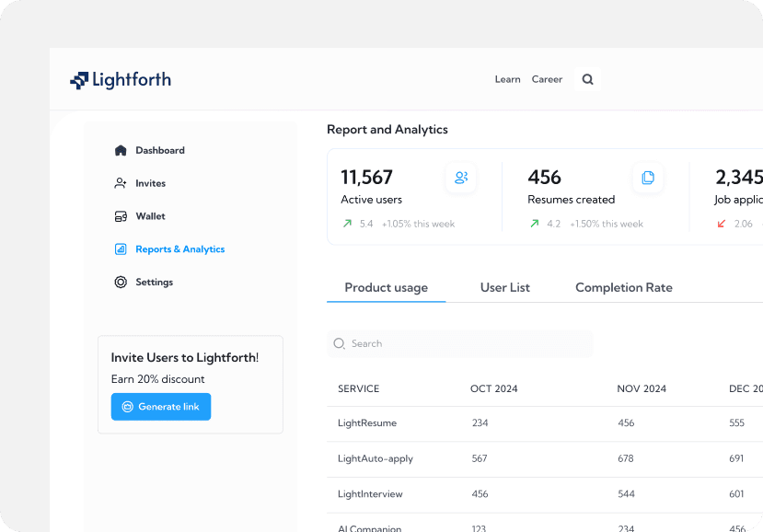The image size is (763, 532).
Task: Click the OCT 2024 column header
Action: point(493,388)
